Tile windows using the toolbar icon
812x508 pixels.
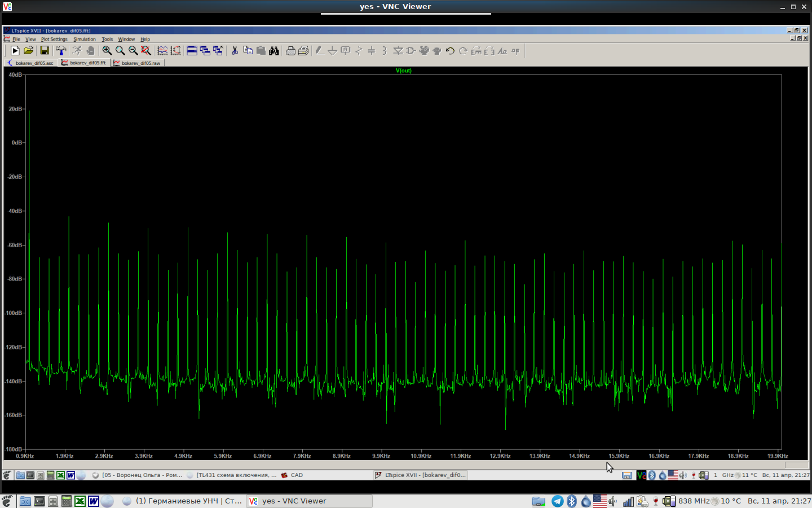pyautogui.click(x=192, y=51)
